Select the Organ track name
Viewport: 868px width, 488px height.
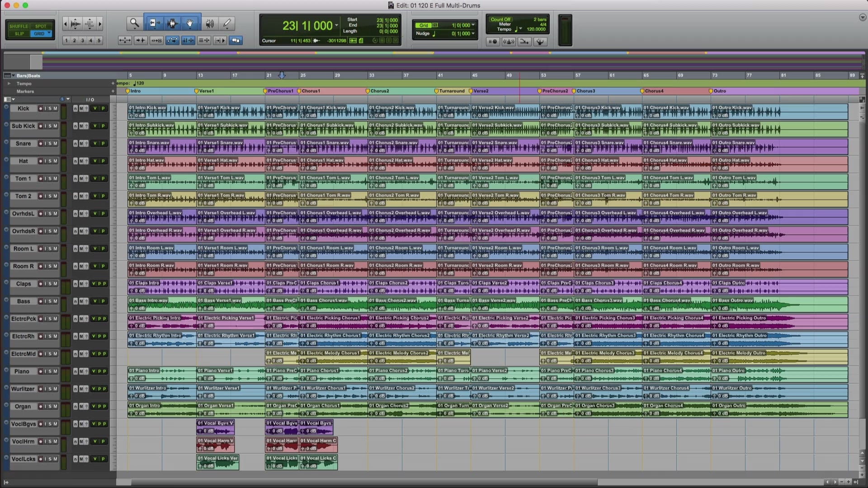pos(23,407)
